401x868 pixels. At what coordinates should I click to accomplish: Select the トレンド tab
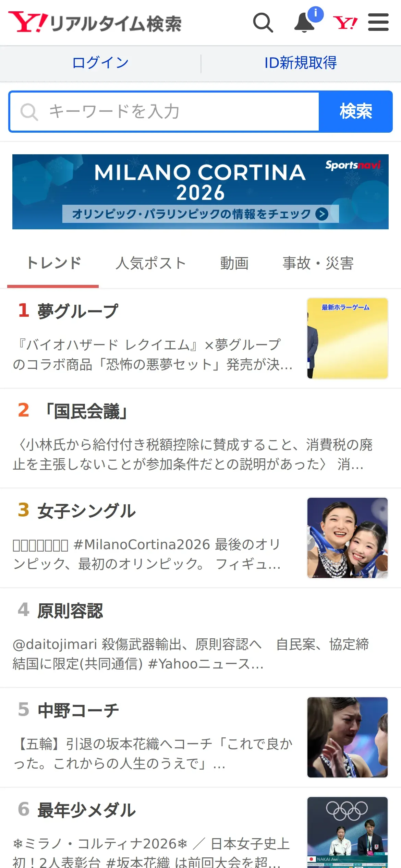coord(54,263)
